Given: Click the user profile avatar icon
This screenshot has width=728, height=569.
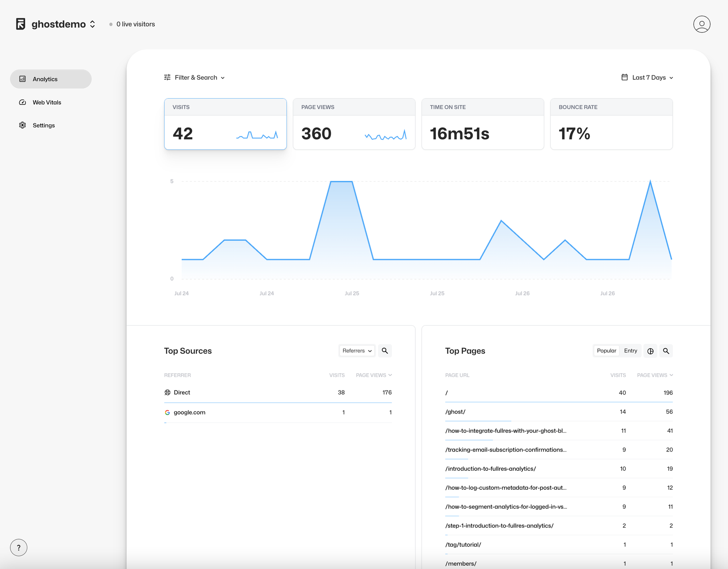Looking at the screenshot, I should (x=701, y=24).
